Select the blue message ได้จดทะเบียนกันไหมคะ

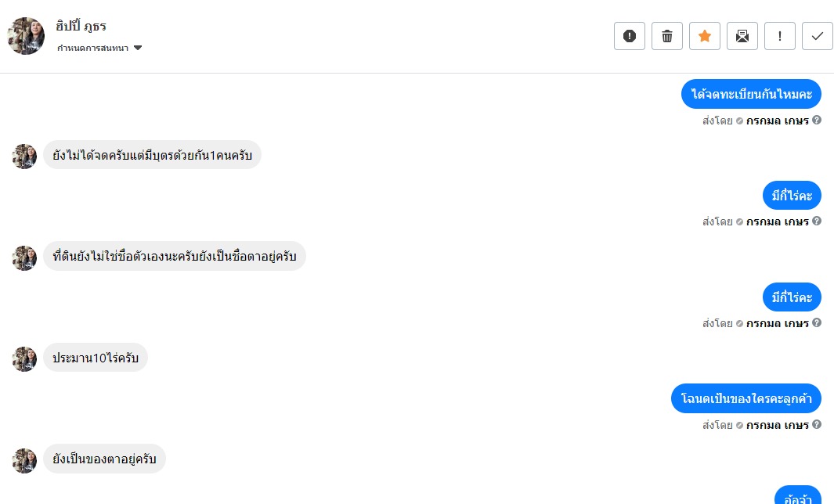750,95
